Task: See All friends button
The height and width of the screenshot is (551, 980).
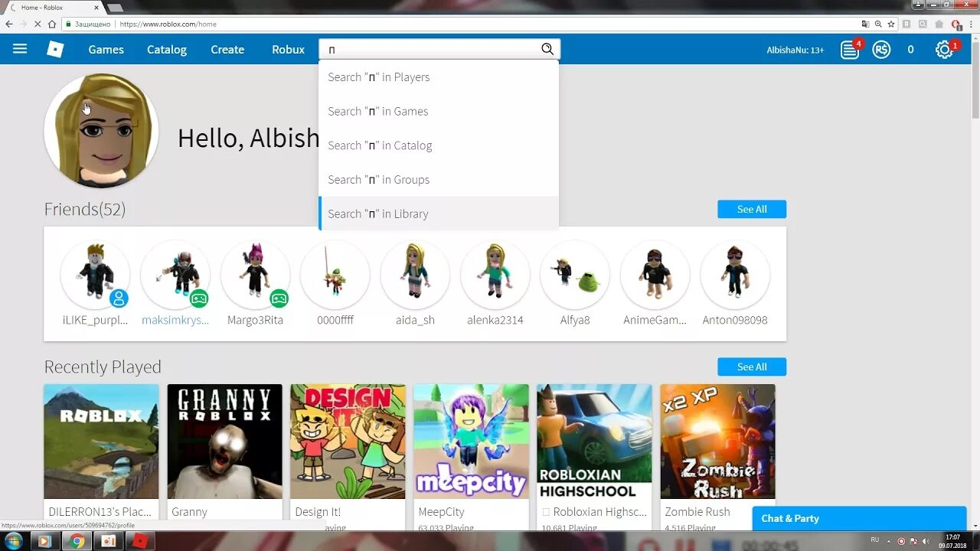Action: click(x=752, y=209)
